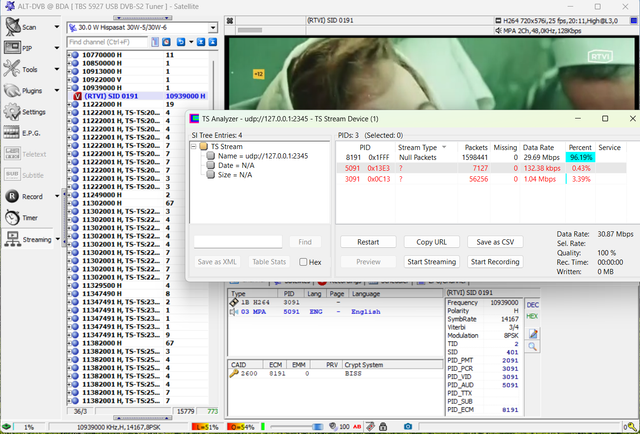Open the Tools dropdown arrow
This screenshot has width=640, height=434.
57,69
